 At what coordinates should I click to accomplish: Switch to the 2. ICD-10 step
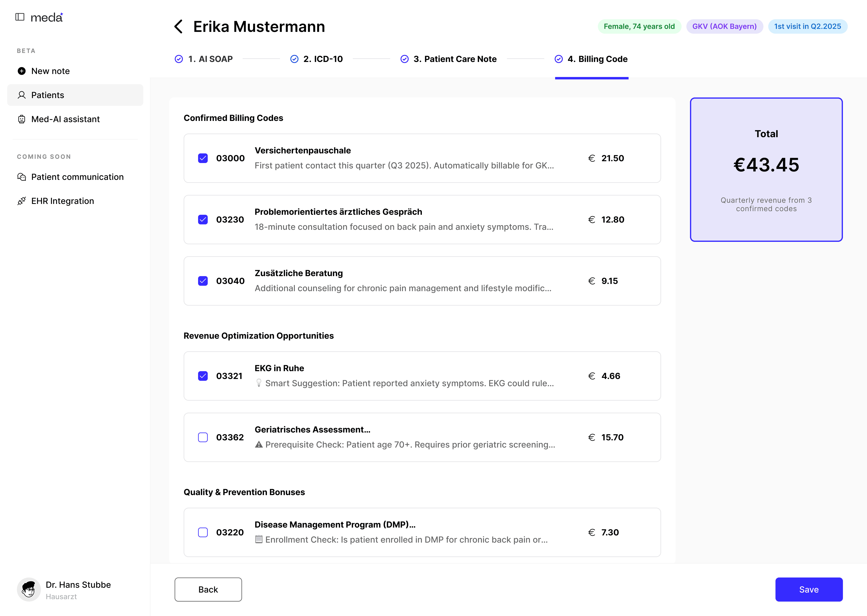tap(316, 59)
